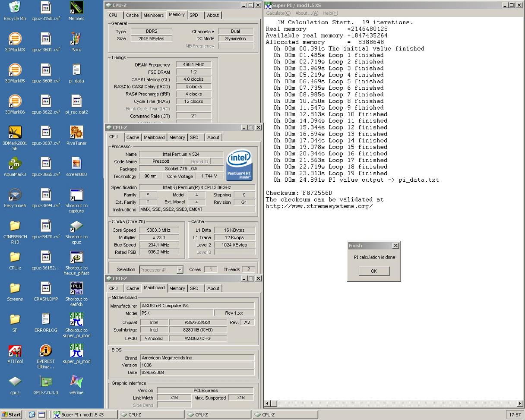Click OK in Finish dialog

pos(373,271)
